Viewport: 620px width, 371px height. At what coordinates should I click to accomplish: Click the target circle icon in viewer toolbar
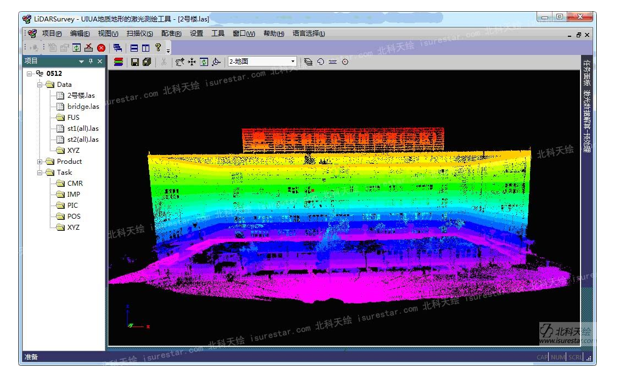(x=345, y=62)
